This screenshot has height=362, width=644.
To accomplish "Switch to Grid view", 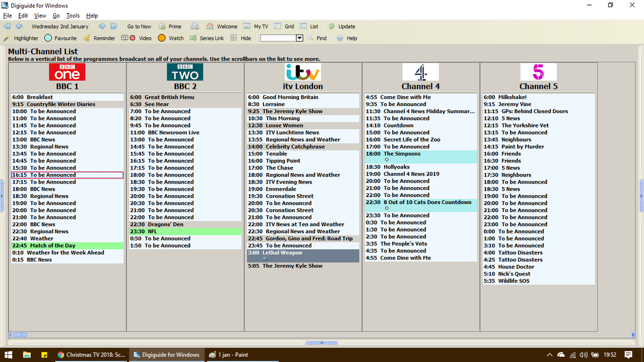I will 284,27.
